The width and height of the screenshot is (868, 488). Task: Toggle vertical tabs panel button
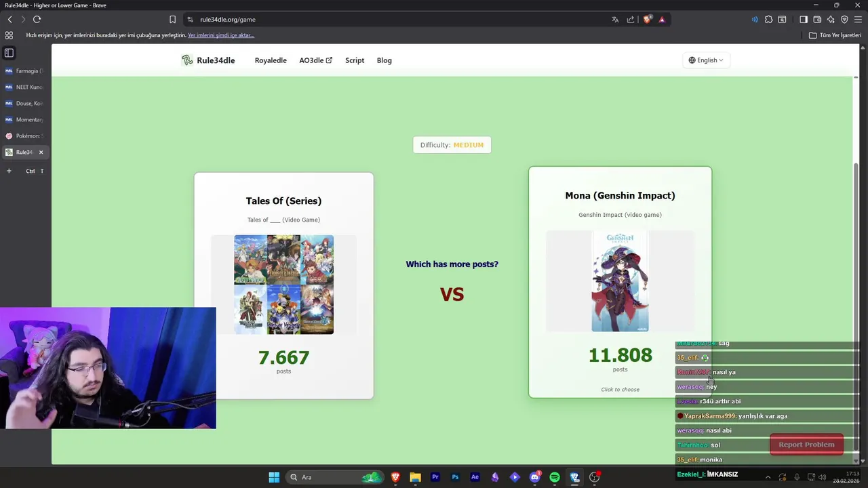point(9,53)
